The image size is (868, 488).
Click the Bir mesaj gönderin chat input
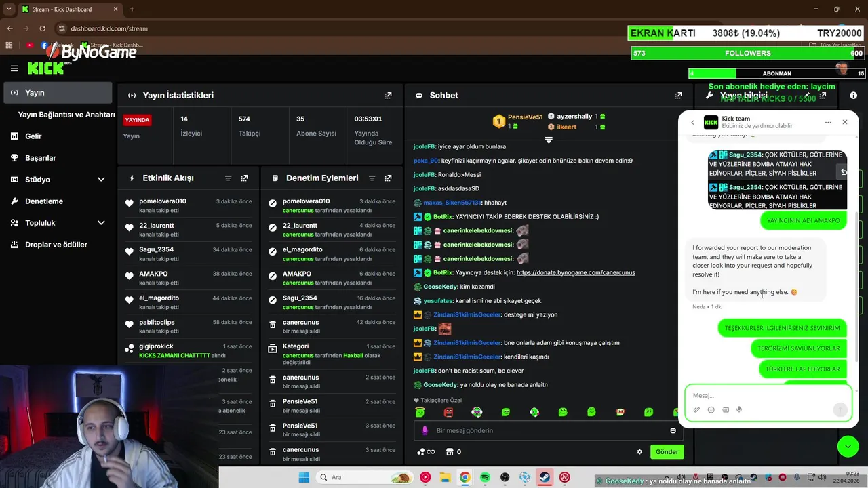(x=549, y=430)
